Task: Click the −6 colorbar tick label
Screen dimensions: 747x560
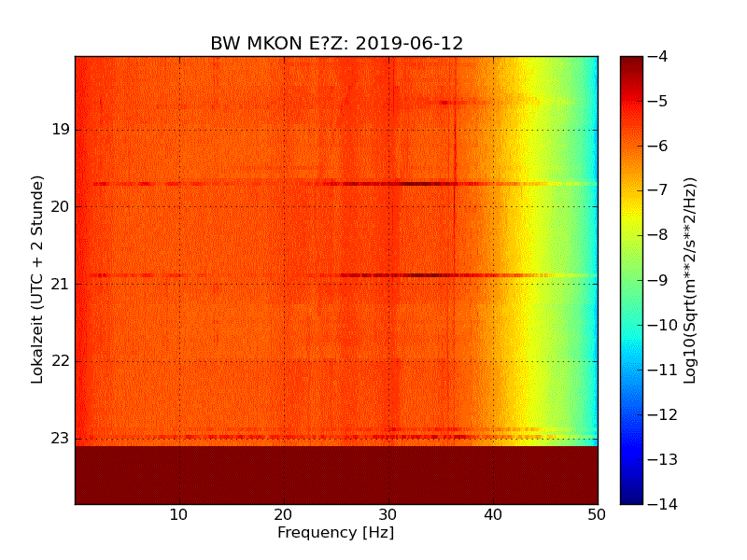Action: [x=658, y=147]
